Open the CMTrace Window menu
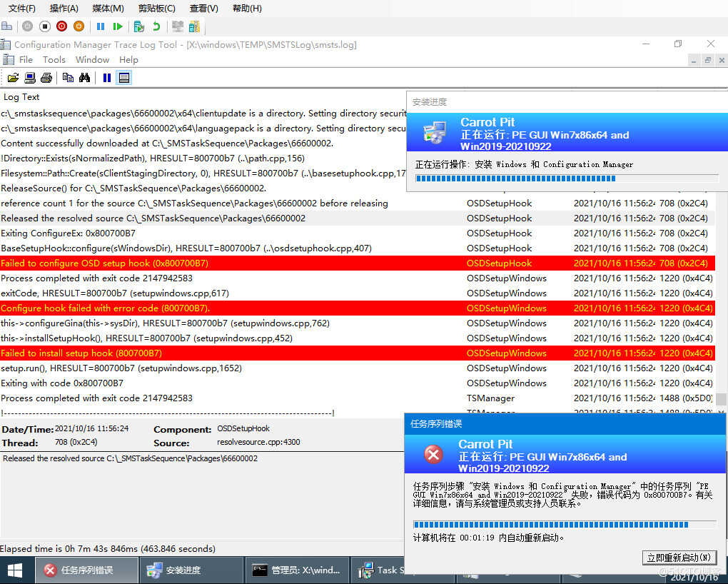Screen dimensions: 728x584 [92, 59]
